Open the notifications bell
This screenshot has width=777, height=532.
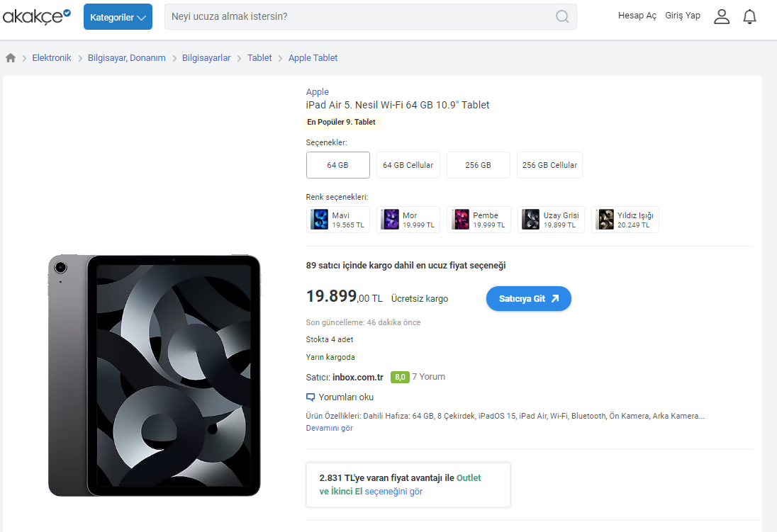pyautogui.click(x=749, y=16)
